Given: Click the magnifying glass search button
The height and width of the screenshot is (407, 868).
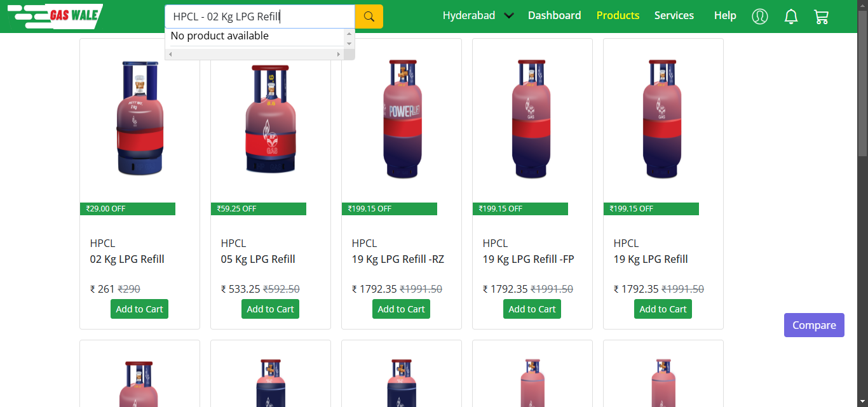Looking at the screenshot, I should point(369,17).
